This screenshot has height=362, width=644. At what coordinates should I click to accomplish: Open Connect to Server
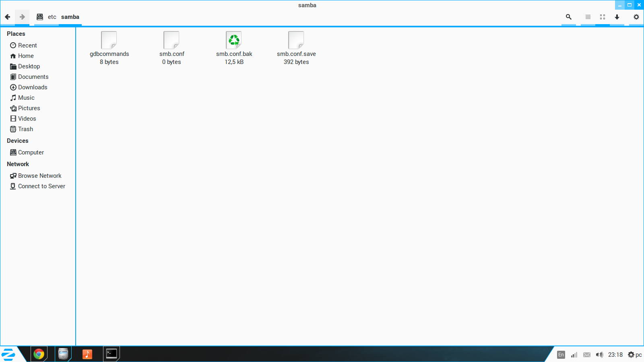point(38,186)
